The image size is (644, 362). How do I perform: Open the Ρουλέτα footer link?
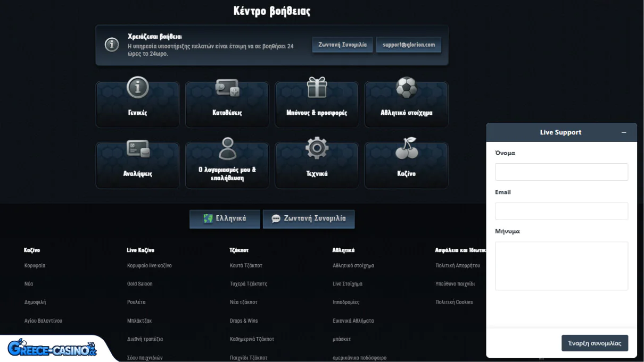pyautogui.click(x=136, y=302)
